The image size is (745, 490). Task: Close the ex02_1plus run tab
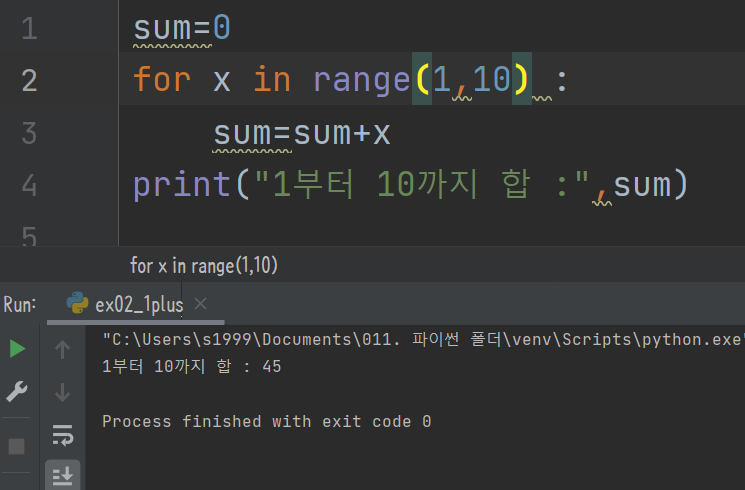tap(201, 303)
